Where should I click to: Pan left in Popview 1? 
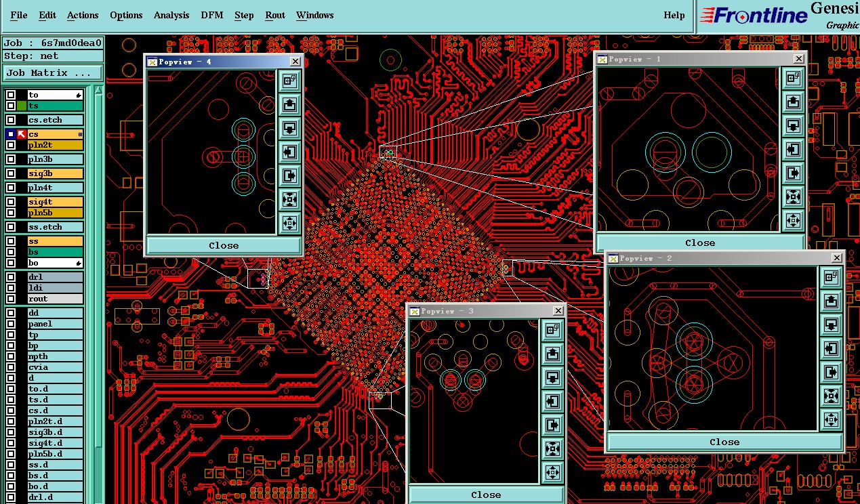click(x=793, y=150)
